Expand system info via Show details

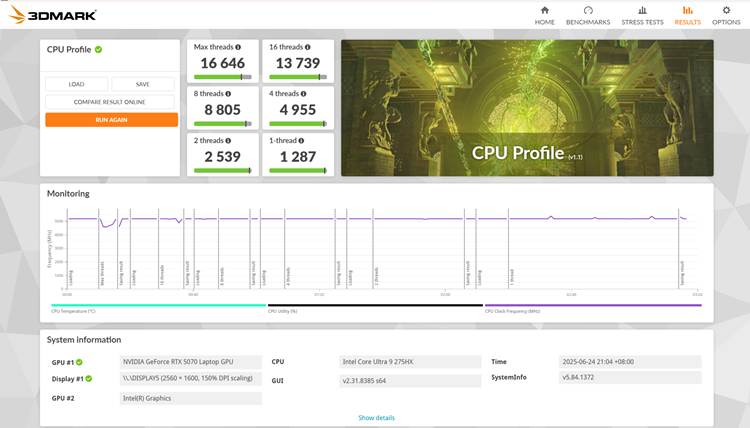pyautogui.click(x=376, y=417)
